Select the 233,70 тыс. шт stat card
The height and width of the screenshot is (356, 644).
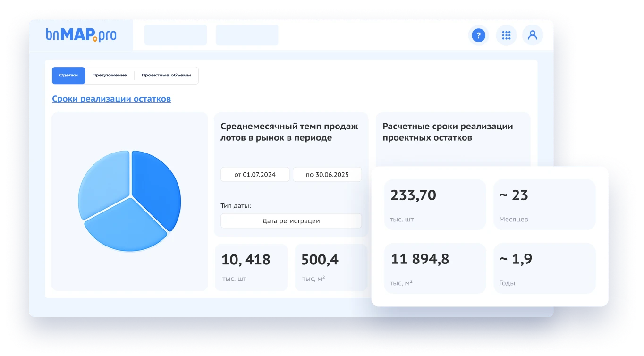435,204
